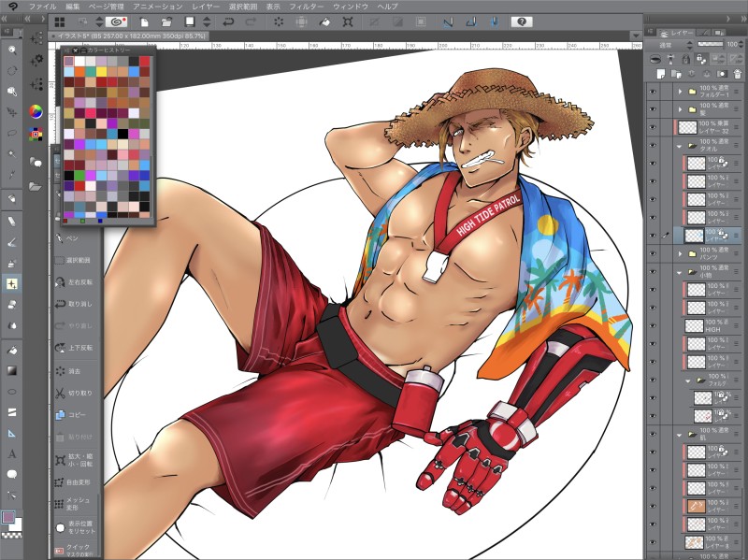Expand the フォルダー1 layer folder
This screenshot has width=748, height=560.
[681, 91]
